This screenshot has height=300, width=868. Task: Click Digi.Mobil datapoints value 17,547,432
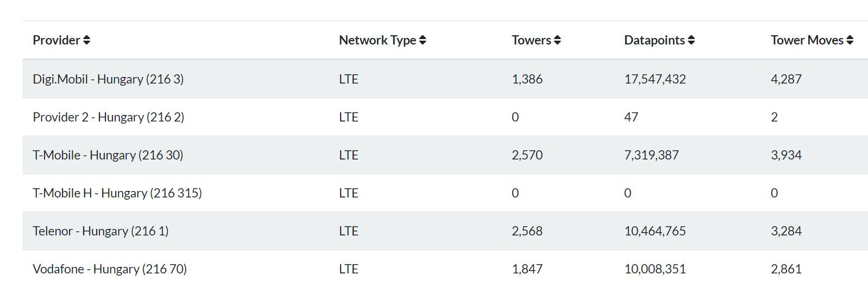point(655,79)
